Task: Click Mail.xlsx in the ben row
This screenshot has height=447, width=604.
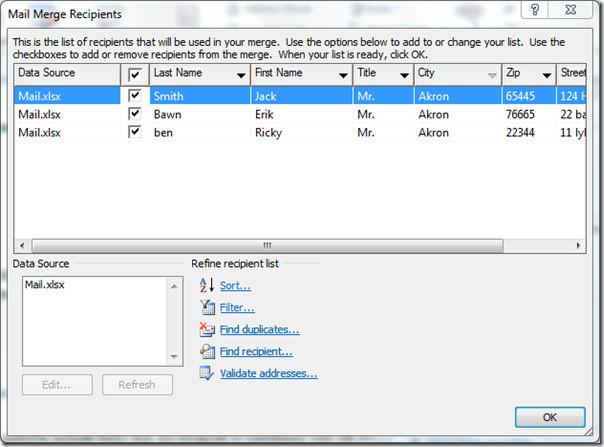Action: pyautogui.click(x=39, y=133)
